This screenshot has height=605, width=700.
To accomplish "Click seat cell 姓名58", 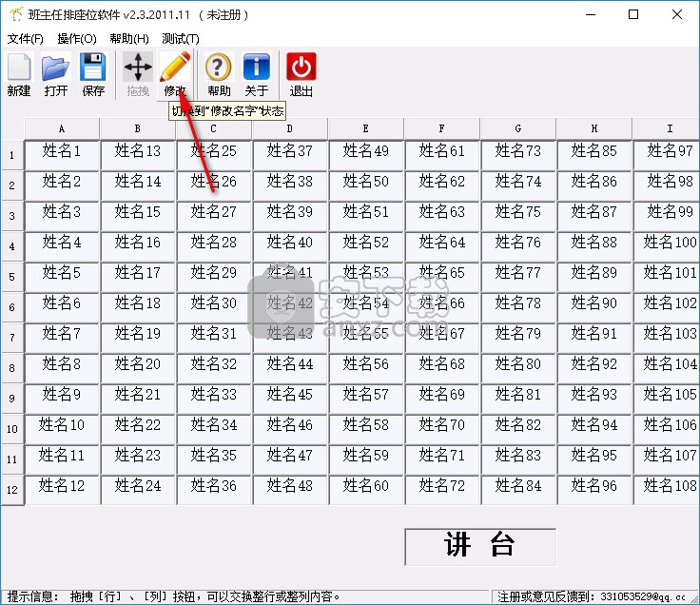I will [x=365, y=429].
